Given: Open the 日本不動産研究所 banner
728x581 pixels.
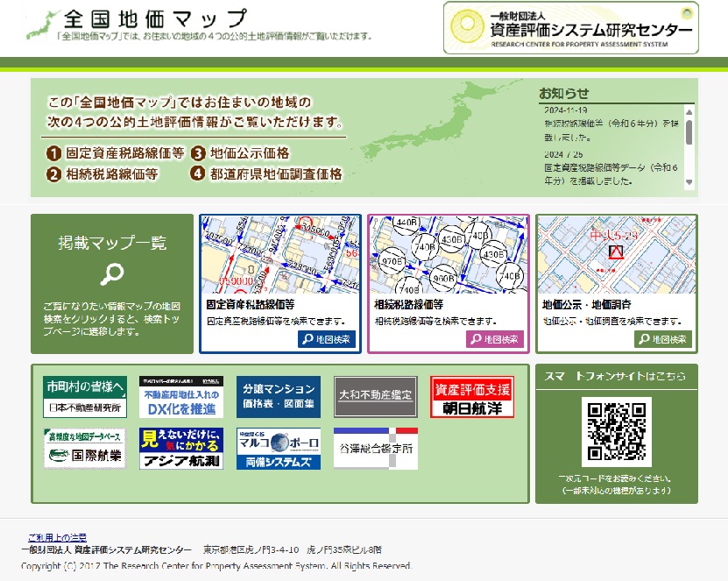Looking at the screenshot, I should coord(84,397).
